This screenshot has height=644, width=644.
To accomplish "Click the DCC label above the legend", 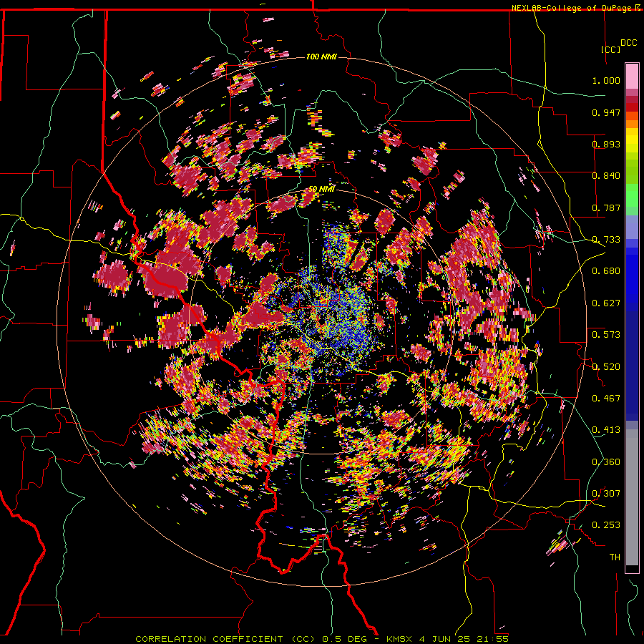I will [x=629, y=43].
